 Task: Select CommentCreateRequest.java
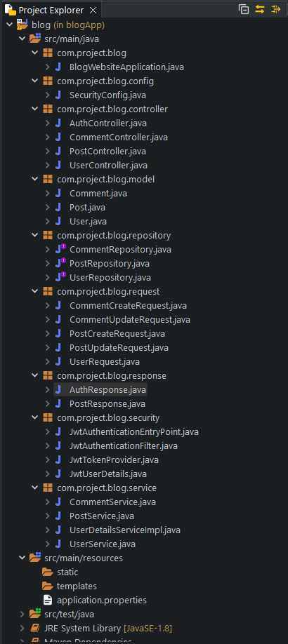click(x=128, y=306)
